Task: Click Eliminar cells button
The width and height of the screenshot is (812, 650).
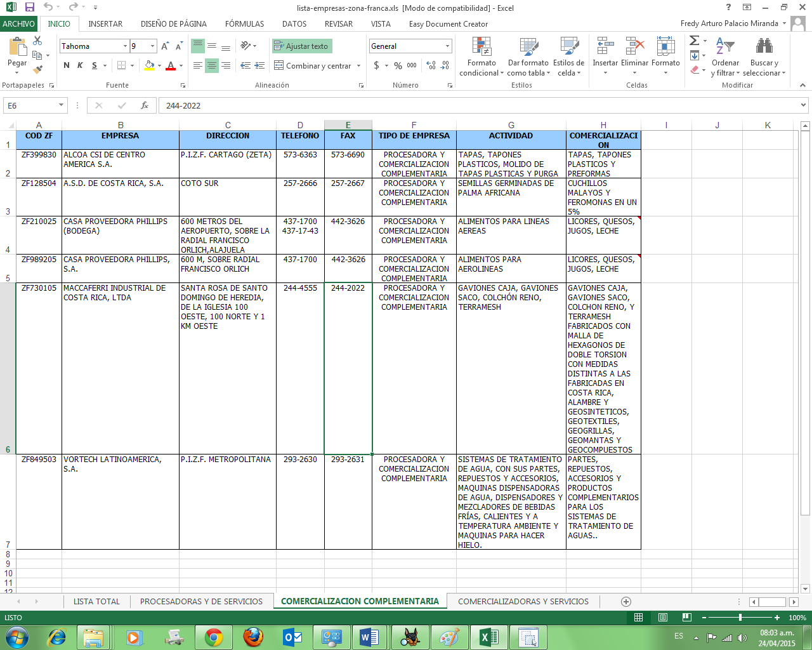Action: 634,56
